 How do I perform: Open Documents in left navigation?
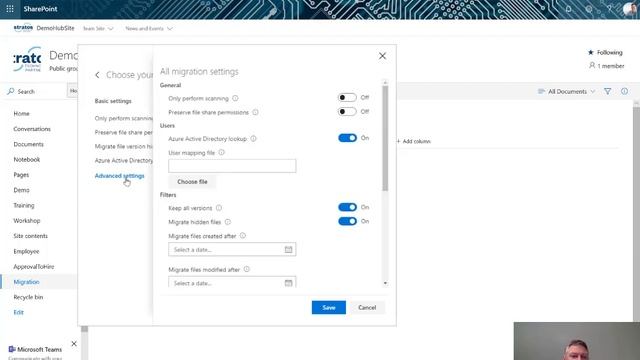(x=28, y=144)
